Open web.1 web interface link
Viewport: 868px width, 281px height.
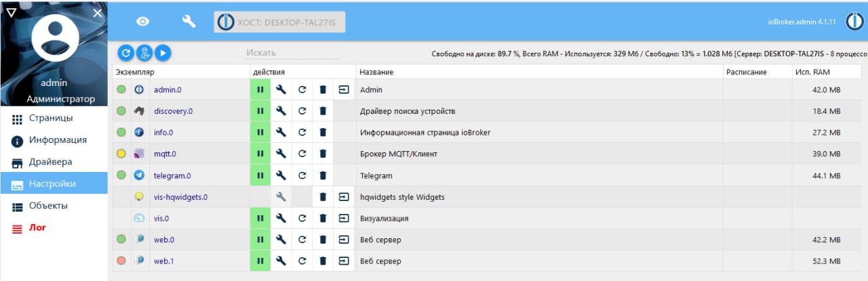click(x=344, y=261)
